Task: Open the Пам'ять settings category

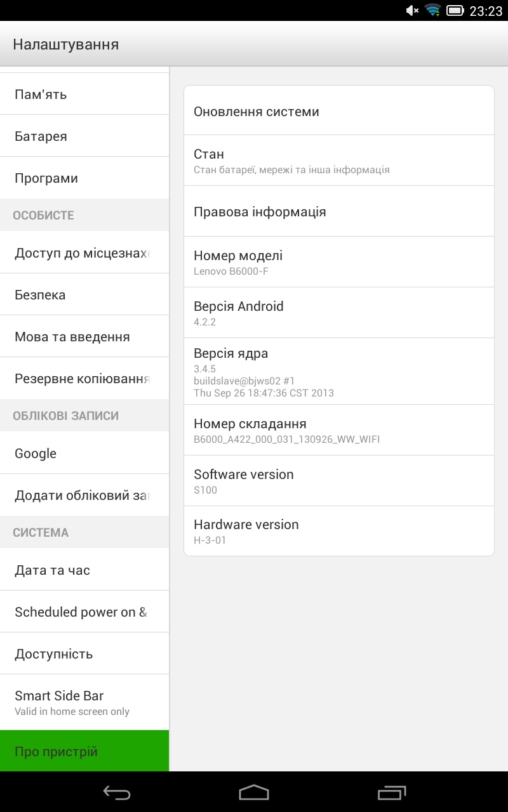Action: click(x=84, y=95)
